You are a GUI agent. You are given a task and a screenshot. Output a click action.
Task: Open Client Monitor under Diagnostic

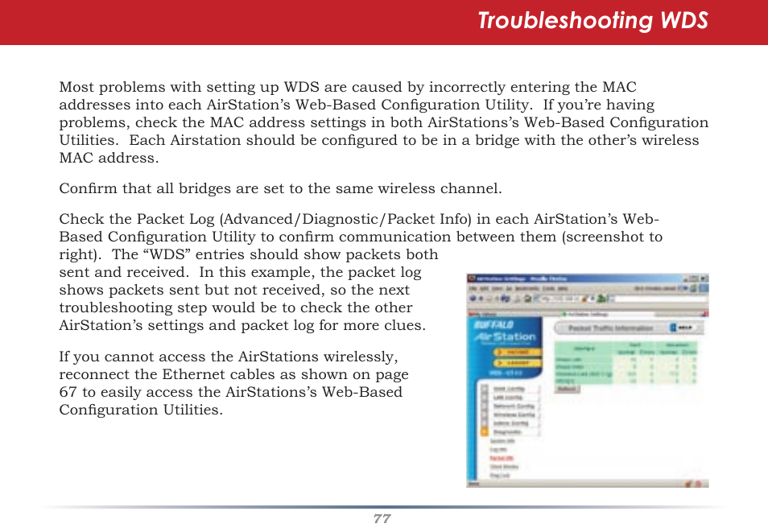(504, 467)
